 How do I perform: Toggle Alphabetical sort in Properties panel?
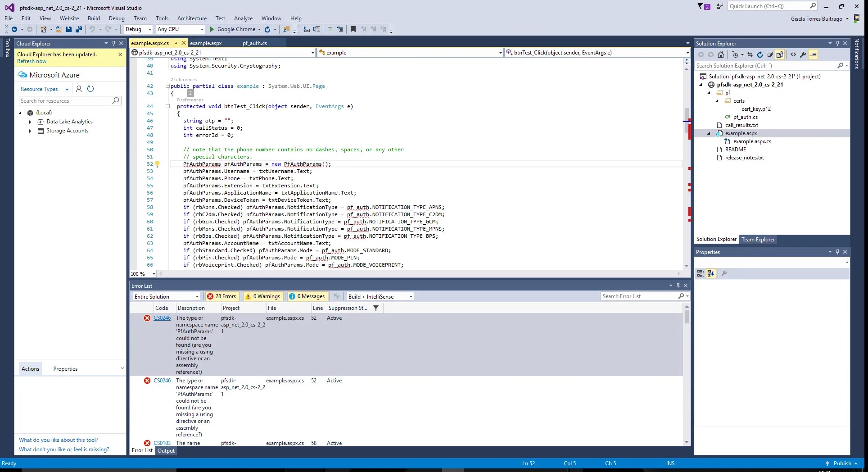point(711,273)
